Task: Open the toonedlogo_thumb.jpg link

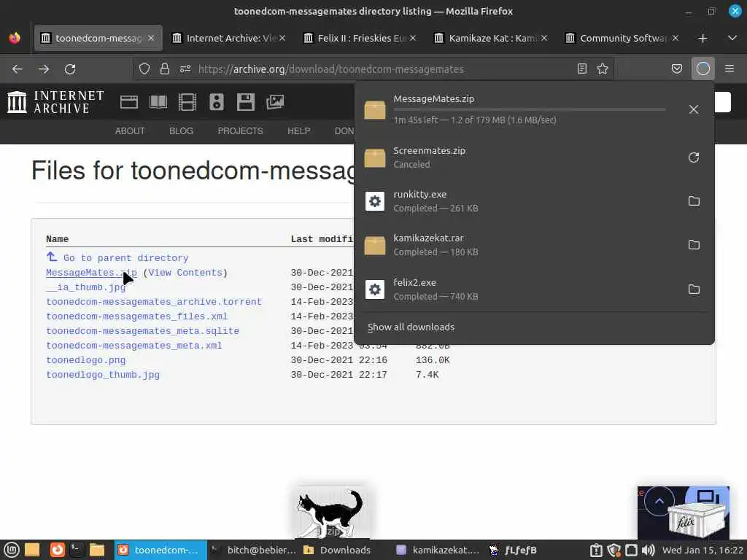Action: 103,375
